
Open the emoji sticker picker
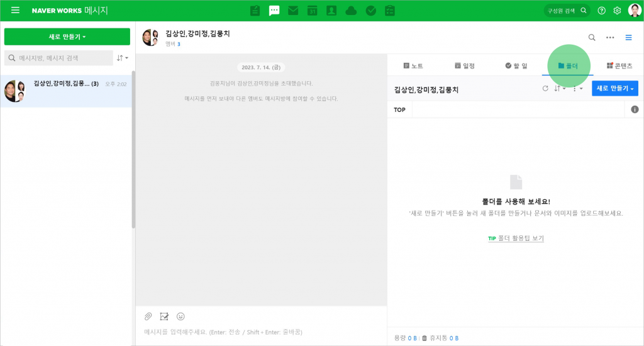click(180, 316)
